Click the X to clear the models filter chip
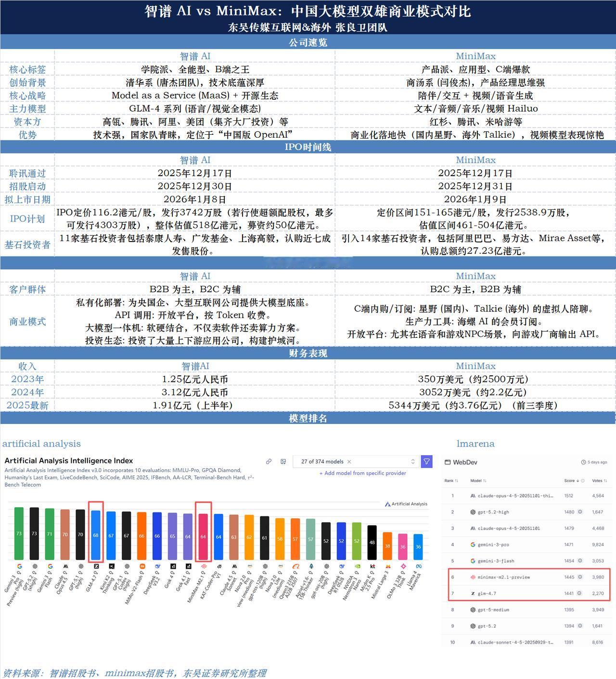Viewport: 616px width, 679px height. pos(349,461)
